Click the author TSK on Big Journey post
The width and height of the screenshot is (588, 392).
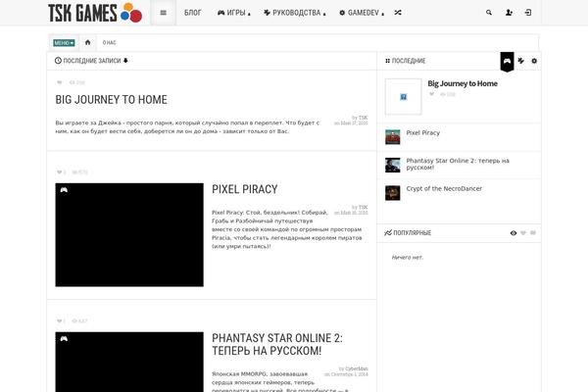[363, 118]
